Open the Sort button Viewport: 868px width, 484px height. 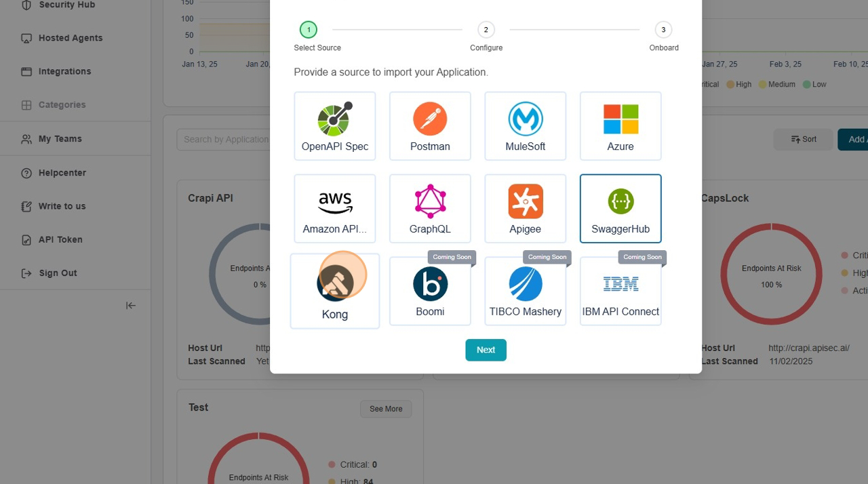tap(803, 140)
